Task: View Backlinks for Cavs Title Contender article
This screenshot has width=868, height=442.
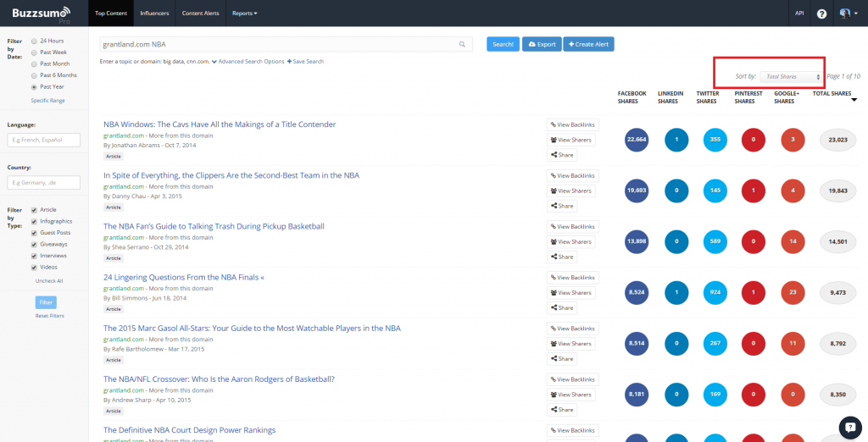Action: click(x=572, y=125)
